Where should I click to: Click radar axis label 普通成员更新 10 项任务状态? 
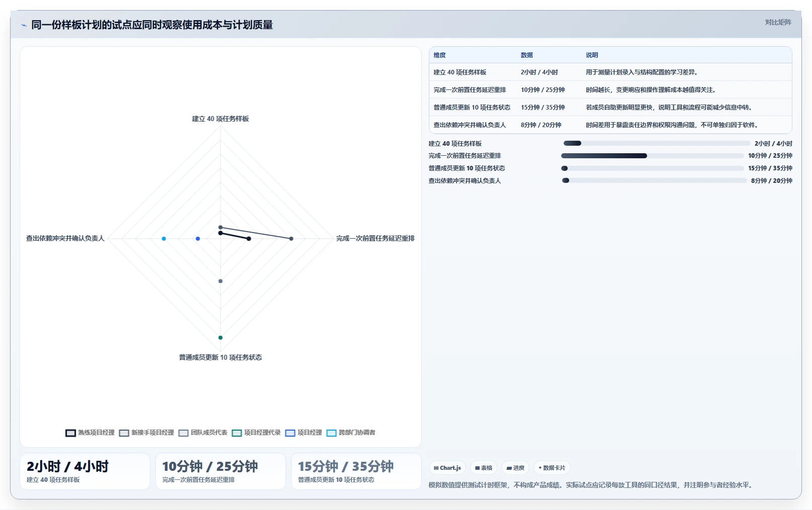[x=220, y=358]
